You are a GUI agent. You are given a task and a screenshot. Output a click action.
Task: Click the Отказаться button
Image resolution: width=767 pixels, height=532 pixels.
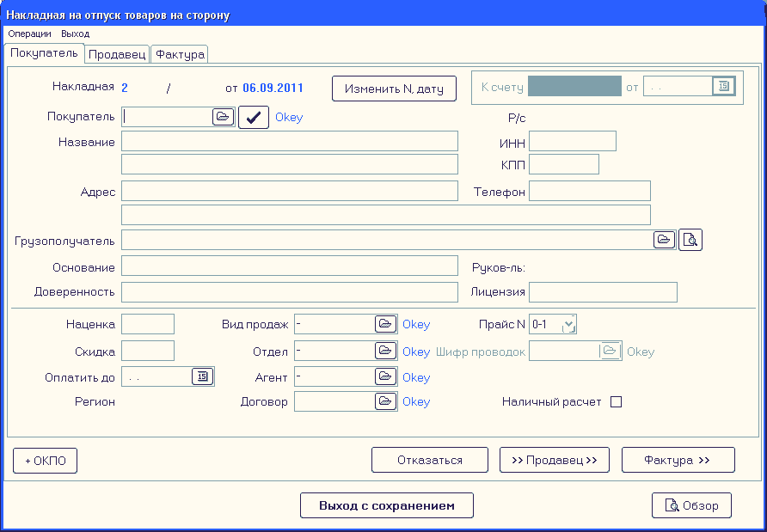pos(429,460)
